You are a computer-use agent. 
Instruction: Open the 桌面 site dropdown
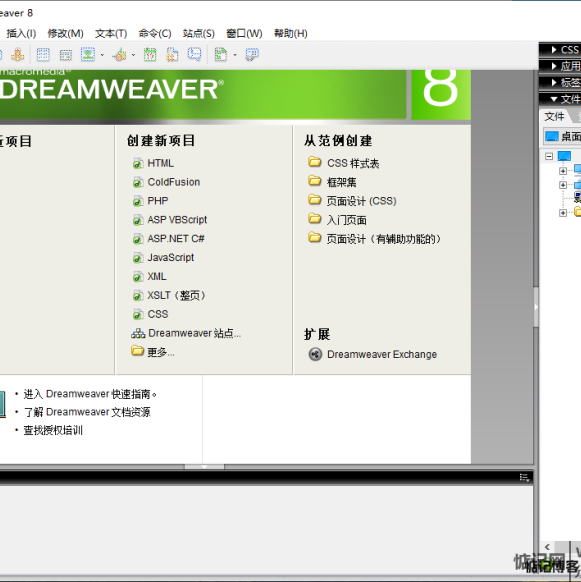pyautogui.click(x=562, y=136)
